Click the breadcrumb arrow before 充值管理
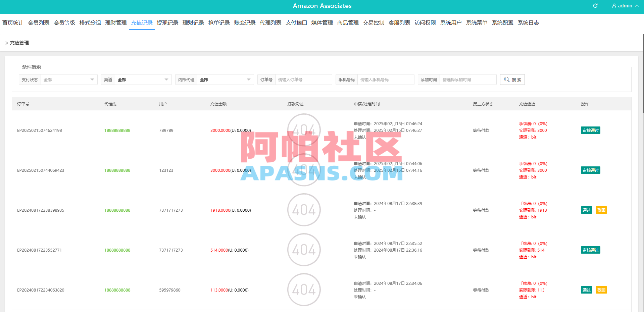644x312 pixels. click(6, 43)
